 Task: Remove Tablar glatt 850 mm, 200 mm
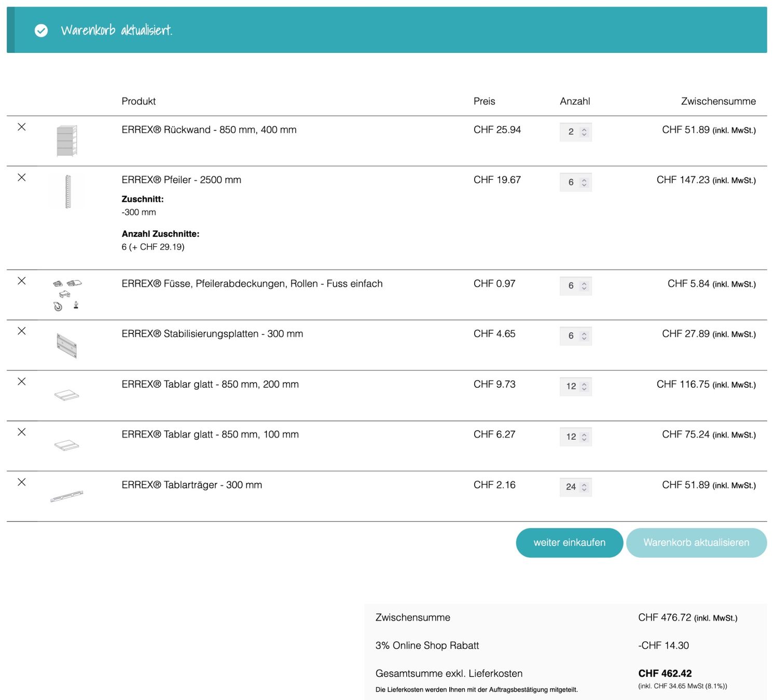tap(22, 382)
